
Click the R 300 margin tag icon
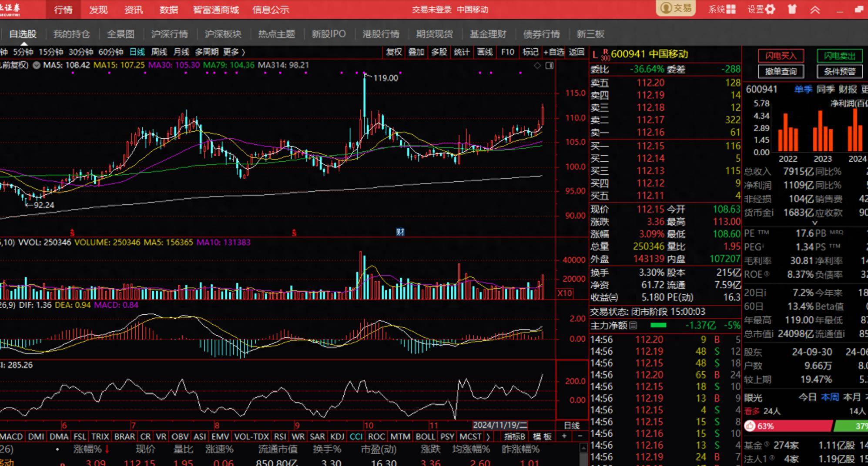[x=605, y=55]
